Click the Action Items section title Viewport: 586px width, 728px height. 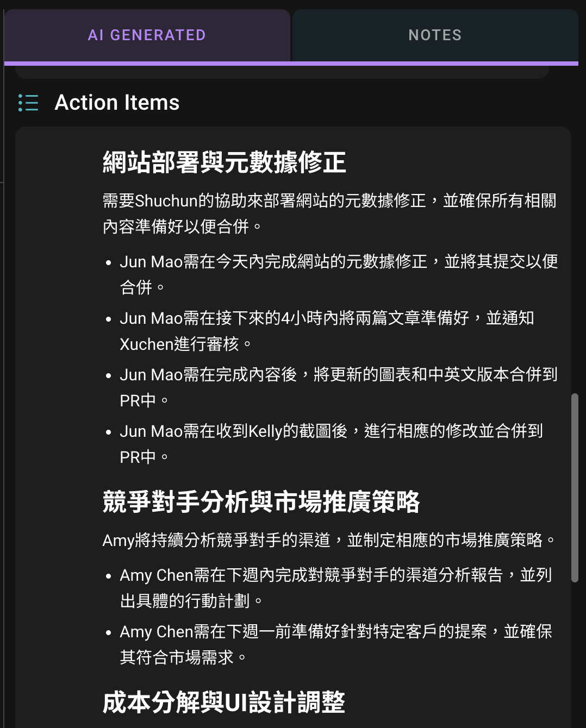pyautogui.click(x=117, y=103)
